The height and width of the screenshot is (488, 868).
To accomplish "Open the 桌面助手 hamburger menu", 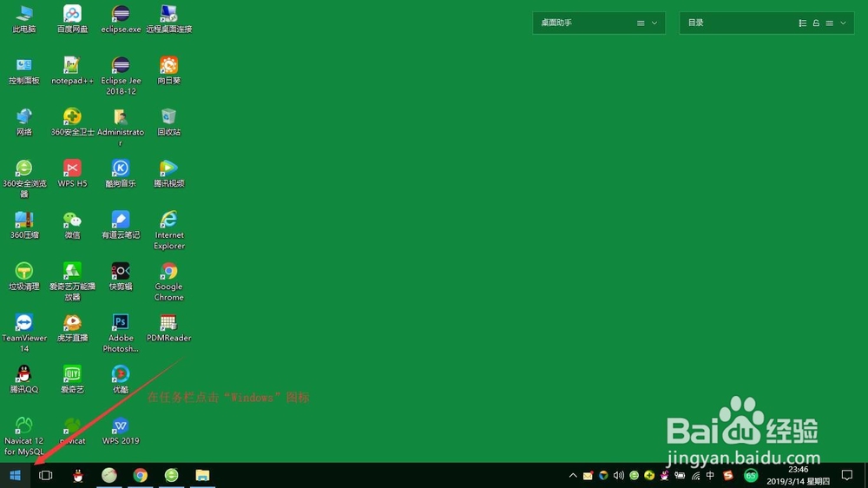I will [641, 23].
